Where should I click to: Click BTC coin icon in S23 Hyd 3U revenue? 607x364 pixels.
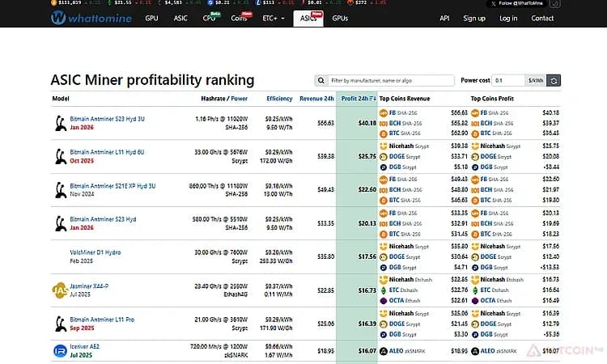[384, 133]
